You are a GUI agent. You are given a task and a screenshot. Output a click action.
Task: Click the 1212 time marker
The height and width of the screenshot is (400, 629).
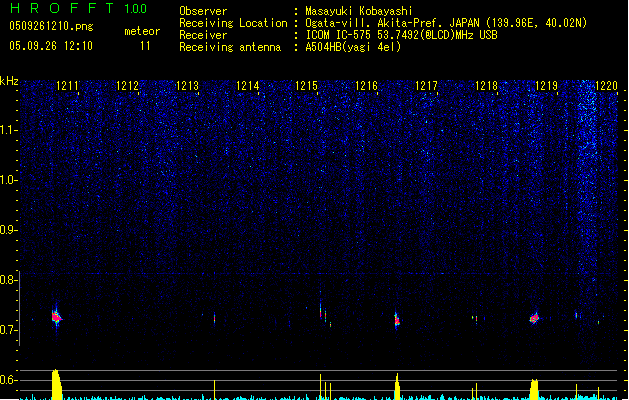coord(127,86)
